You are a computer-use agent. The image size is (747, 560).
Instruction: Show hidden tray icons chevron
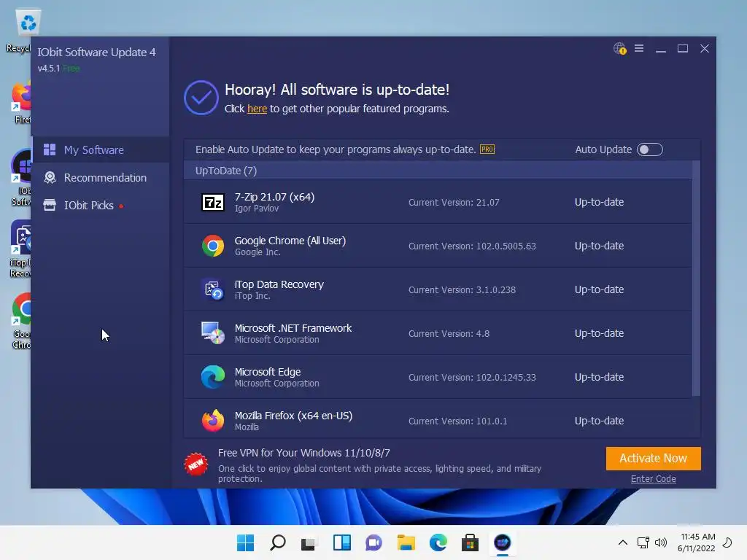623,542
